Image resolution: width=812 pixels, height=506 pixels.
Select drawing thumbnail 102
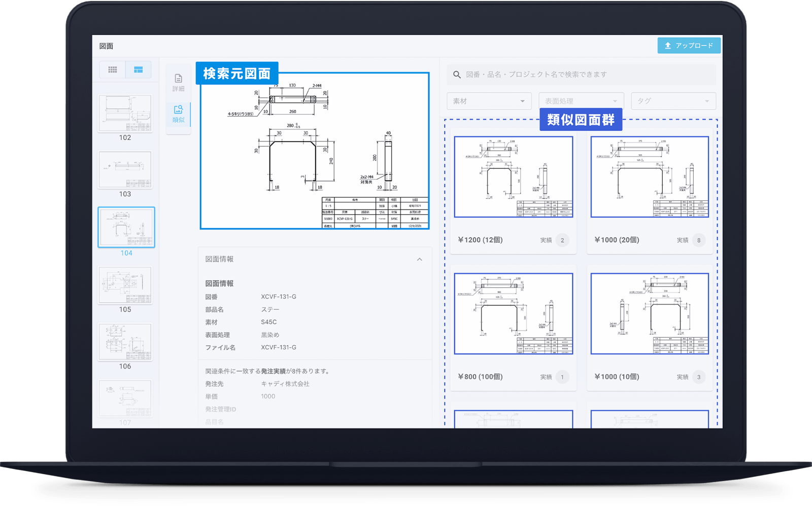[x=125, y=114]
